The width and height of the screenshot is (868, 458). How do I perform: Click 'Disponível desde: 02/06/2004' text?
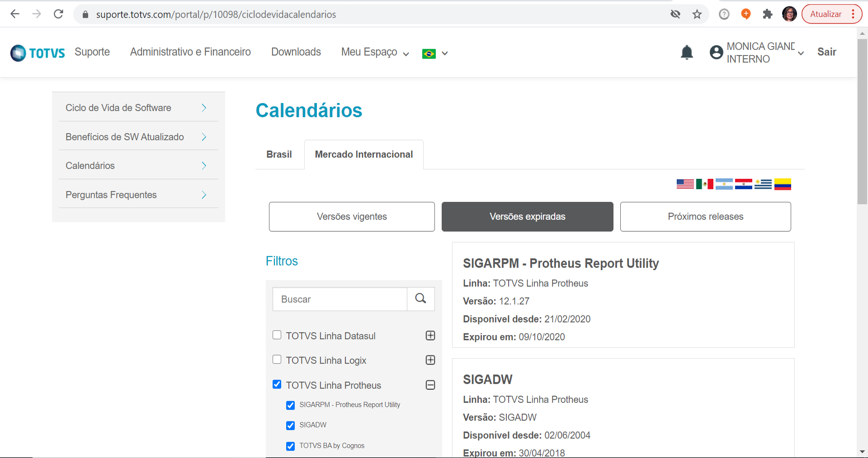527,435
